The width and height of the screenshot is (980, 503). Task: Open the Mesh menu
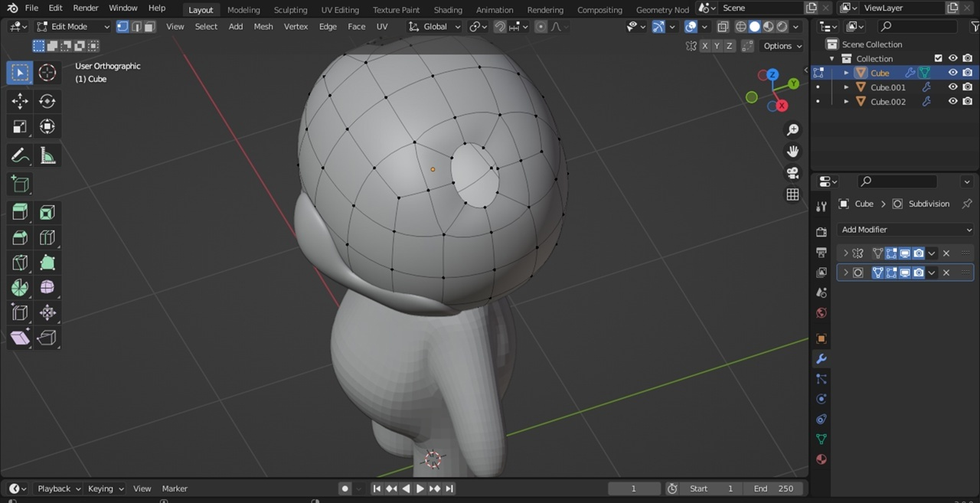click(x=263, y=27)
